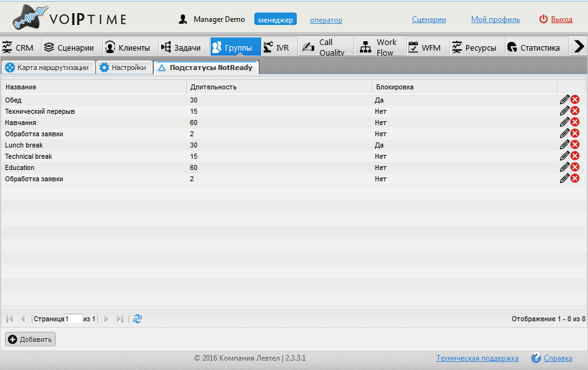Go to next page arrow in pager
The width and height of the screenshot is (588, 370).
106,319
